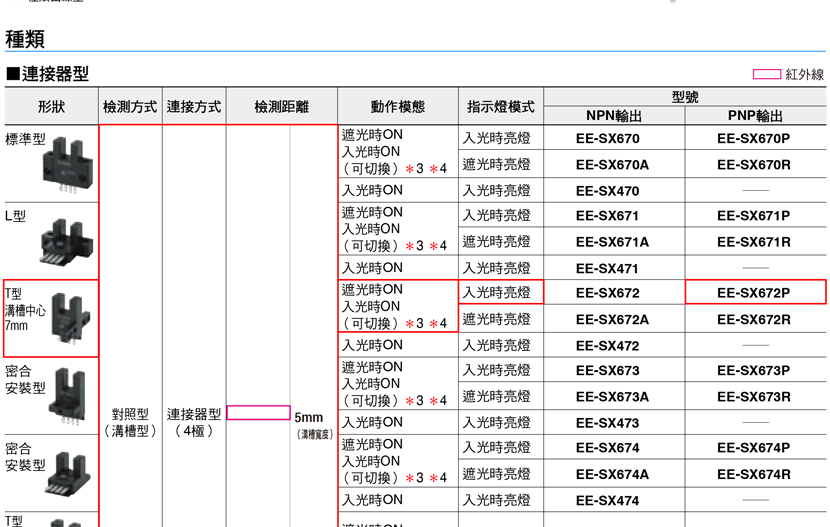The image size is (830, 527).
Task: Click the 指示燈模式 column header
Action: tap(501, 107)
